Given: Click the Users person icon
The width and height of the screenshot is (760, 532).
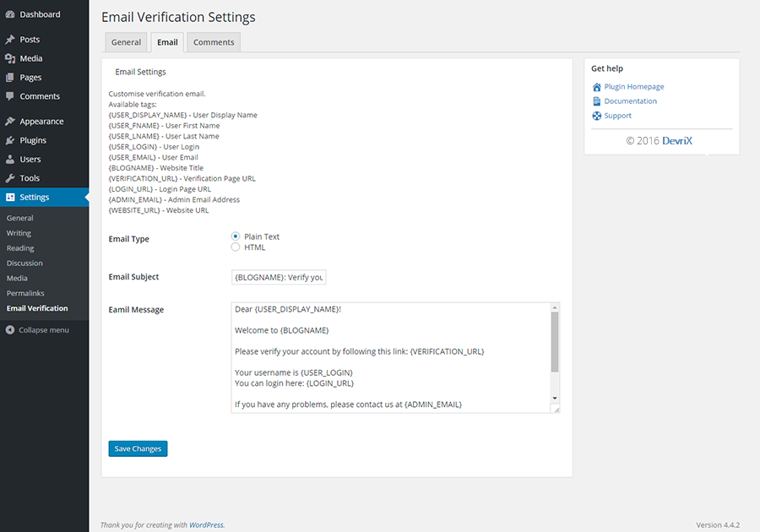Looking at the screenshot, I should tap(10, 160).
